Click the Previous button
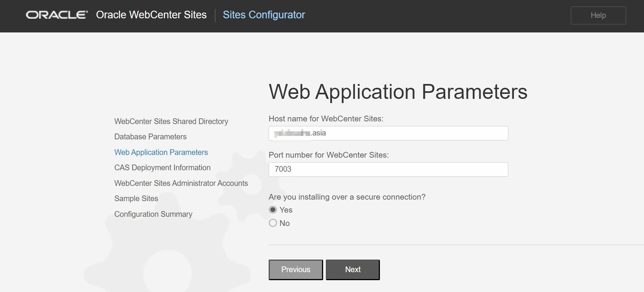 (x=296, y=269)
